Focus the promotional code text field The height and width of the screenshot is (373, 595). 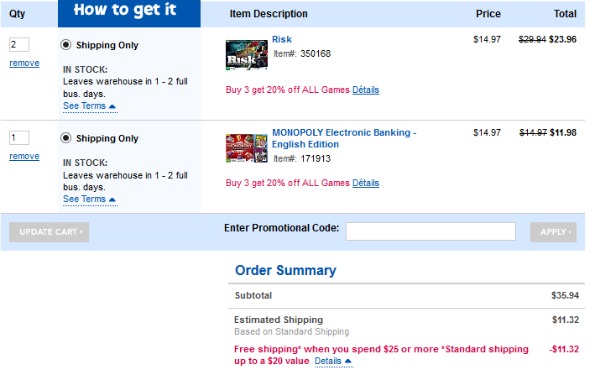pyautogui.click(x=431, y=231)
